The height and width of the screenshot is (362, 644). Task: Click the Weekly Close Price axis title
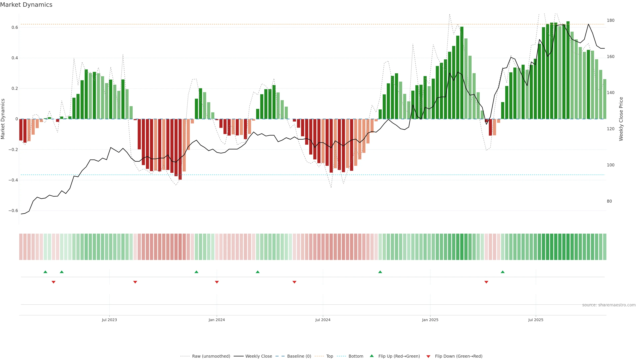621,119
